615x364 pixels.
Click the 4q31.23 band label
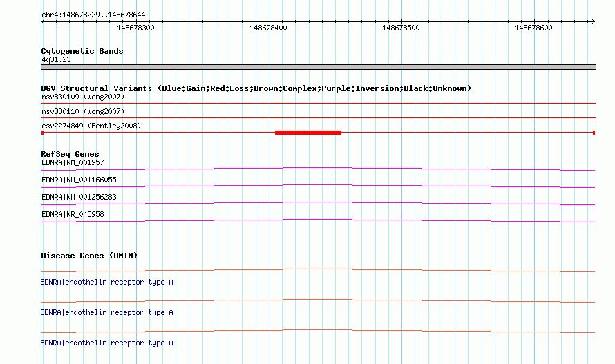click(56, 59)
